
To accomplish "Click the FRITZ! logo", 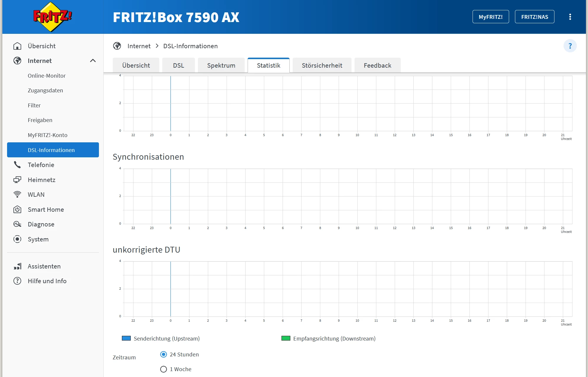I will tap(52, 17).
